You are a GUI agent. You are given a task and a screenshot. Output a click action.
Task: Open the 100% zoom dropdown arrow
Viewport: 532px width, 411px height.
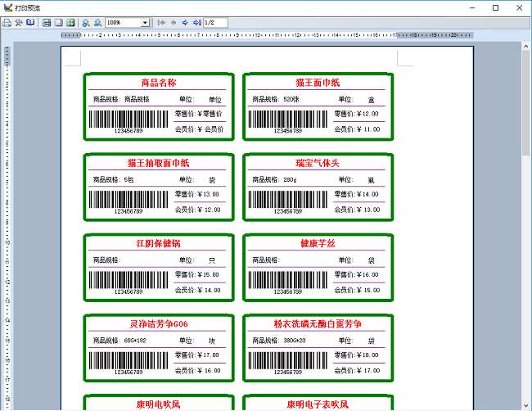[x=145, y=23]
